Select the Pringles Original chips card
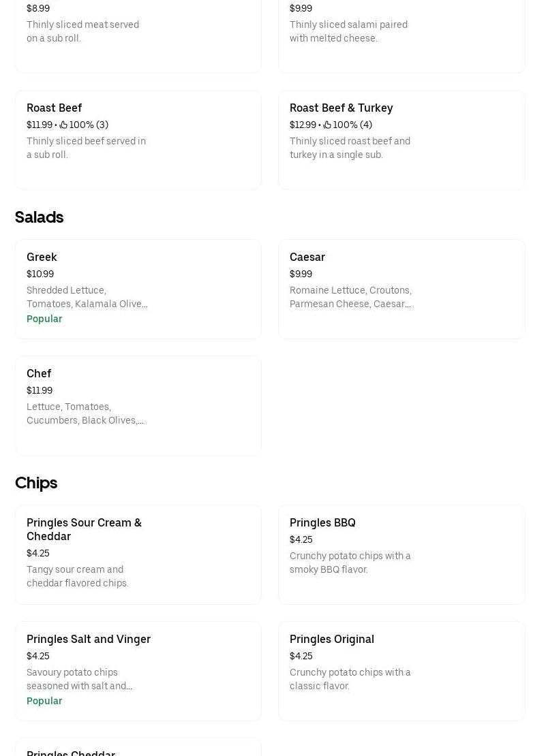This screenshot has width=548, height=756. click(401, 671)
